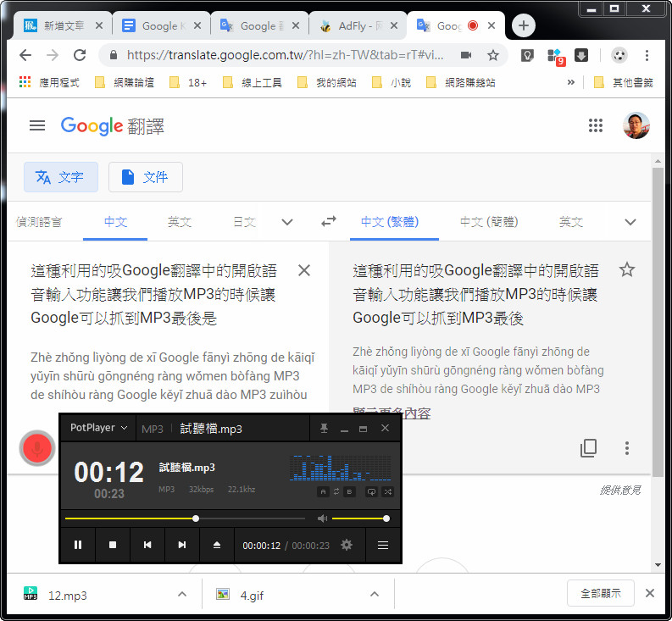
Task: Open the 4.gif download options arrow
Action: (375, 594)
